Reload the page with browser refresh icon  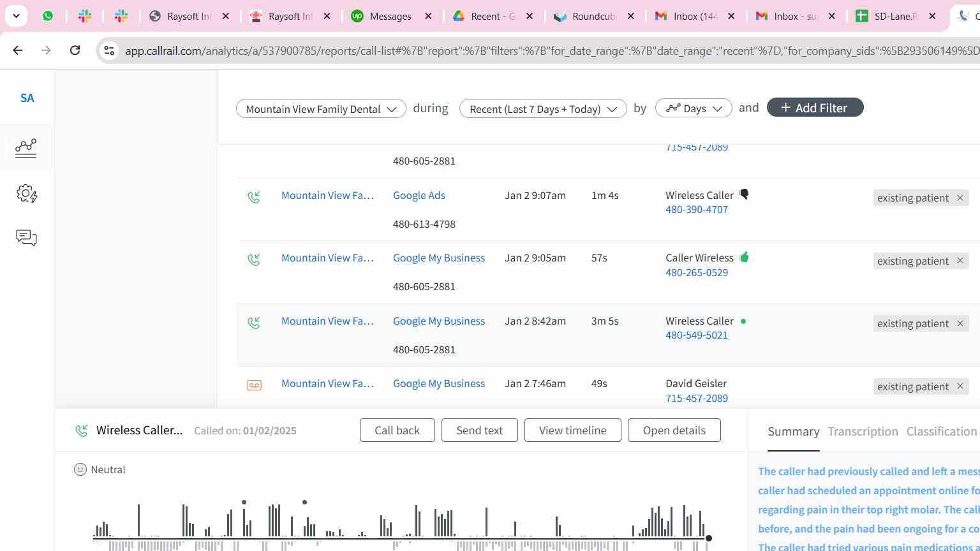coord(75,50)
